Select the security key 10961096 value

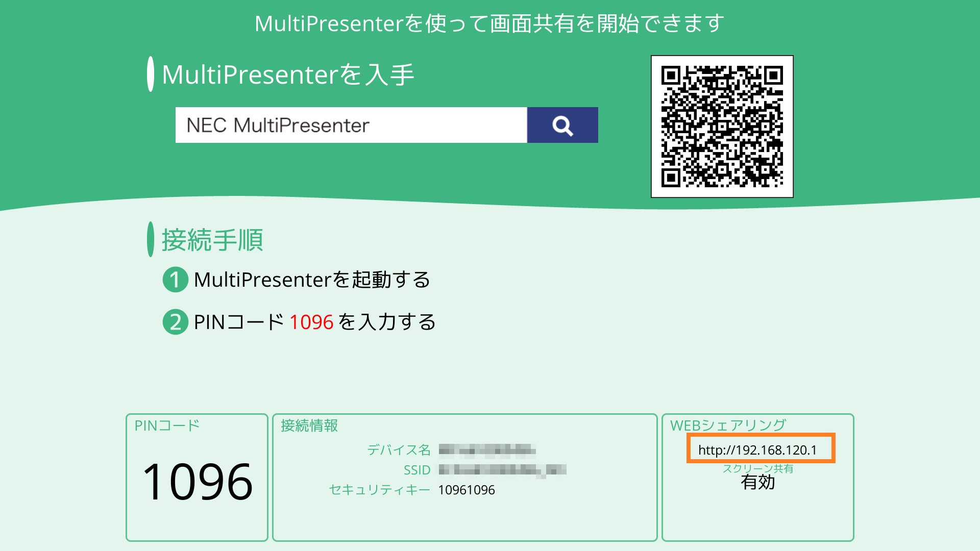click(466, 490)
